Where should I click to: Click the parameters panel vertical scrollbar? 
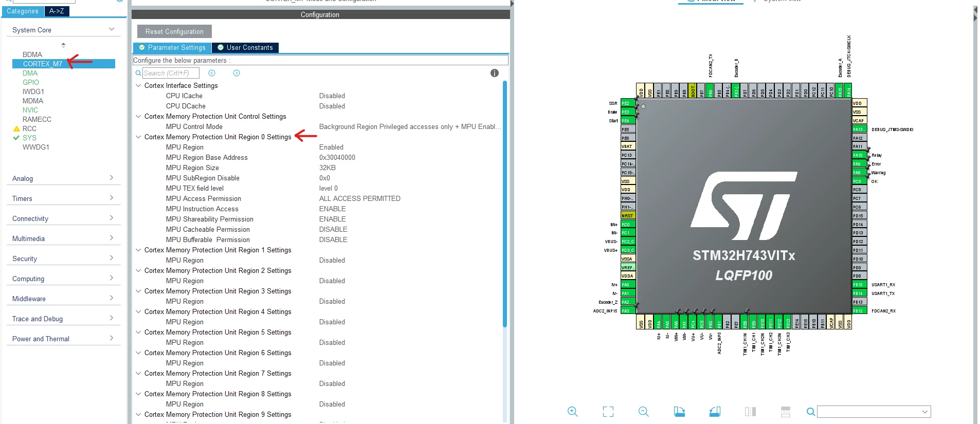coord(505,204)
